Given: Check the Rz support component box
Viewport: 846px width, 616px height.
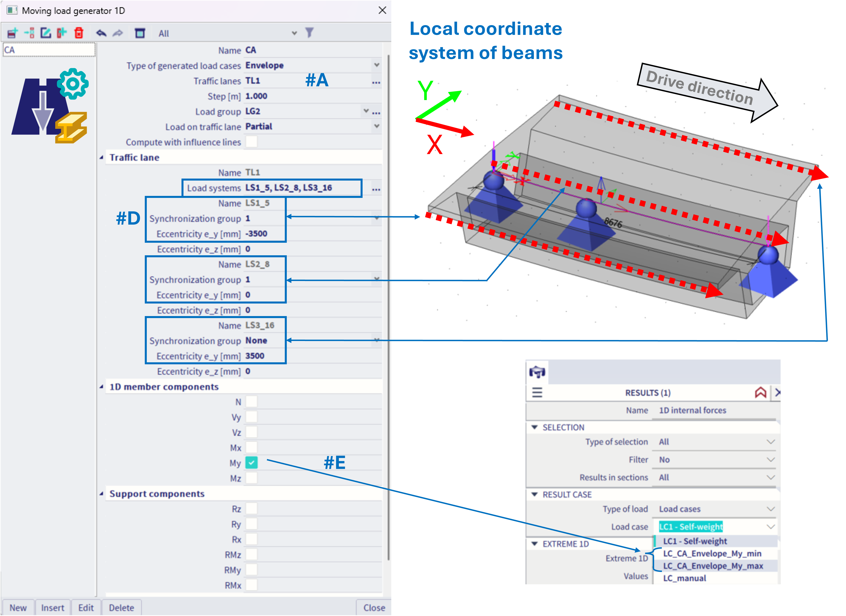Looking at the screenshot, I should tap(251, 509).
